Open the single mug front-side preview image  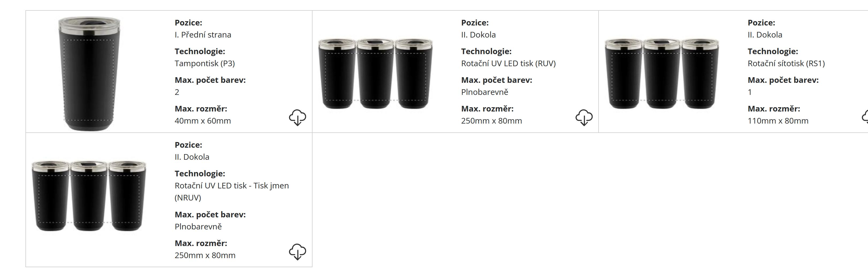pyautogui.click(x=89, y=73)
